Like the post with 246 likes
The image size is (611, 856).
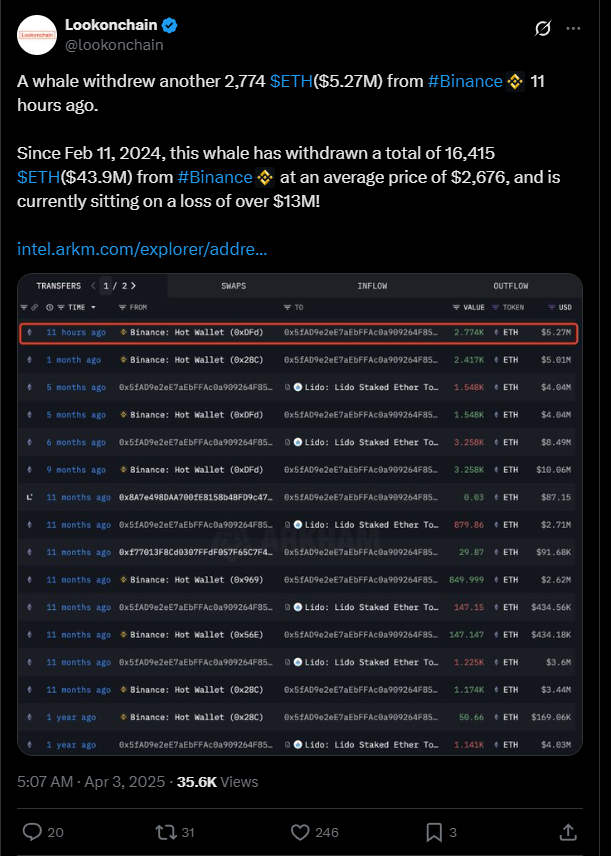[300, 832]
